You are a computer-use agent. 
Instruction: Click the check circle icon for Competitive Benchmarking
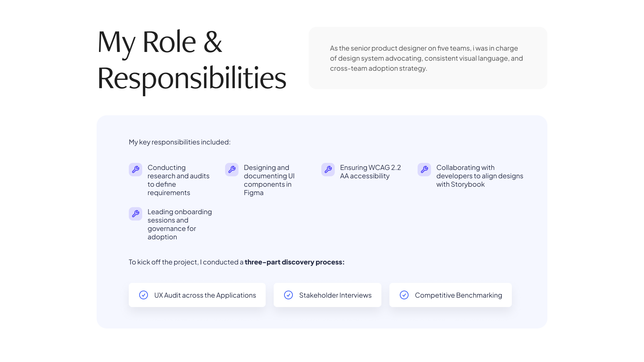[x=404, y=295]
